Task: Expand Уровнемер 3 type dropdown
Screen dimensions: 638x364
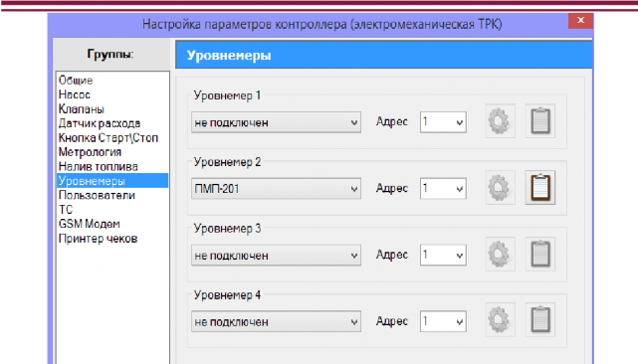Action: click(x=276, y=256)
